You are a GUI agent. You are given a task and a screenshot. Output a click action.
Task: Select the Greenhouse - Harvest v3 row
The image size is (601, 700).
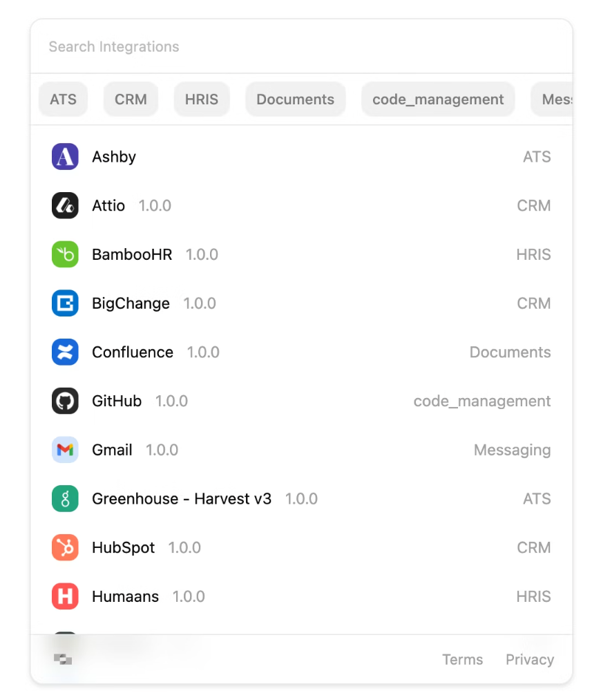pos(300,498)
